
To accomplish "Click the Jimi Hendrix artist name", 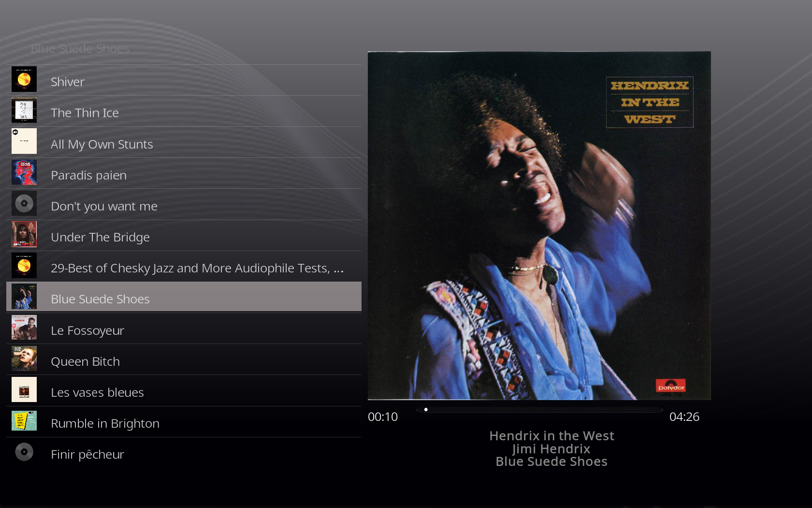I will (551, 449).
